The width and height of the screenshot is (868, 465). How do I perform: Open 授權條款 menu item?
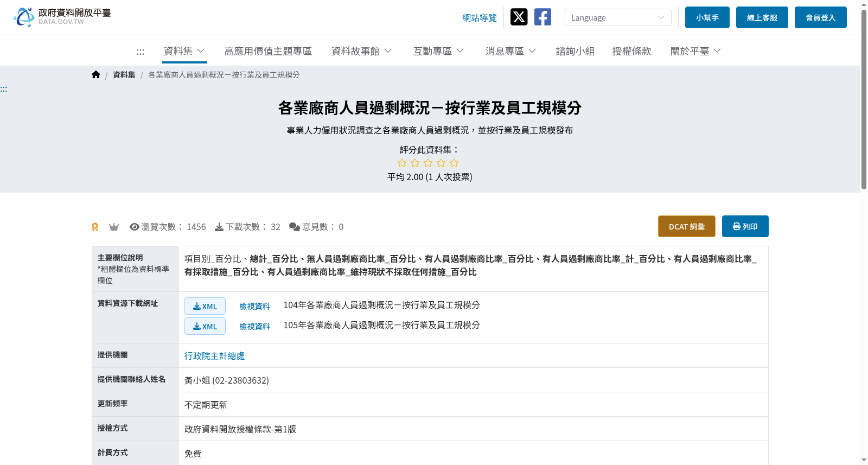(x=631, y=51)
